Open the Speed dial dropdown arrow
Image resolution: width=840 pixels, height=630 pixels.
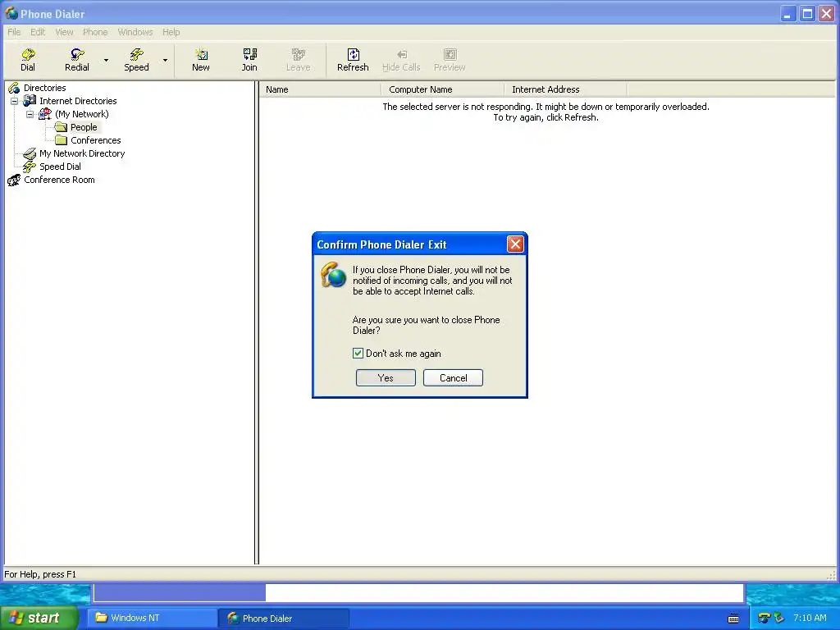165,60
